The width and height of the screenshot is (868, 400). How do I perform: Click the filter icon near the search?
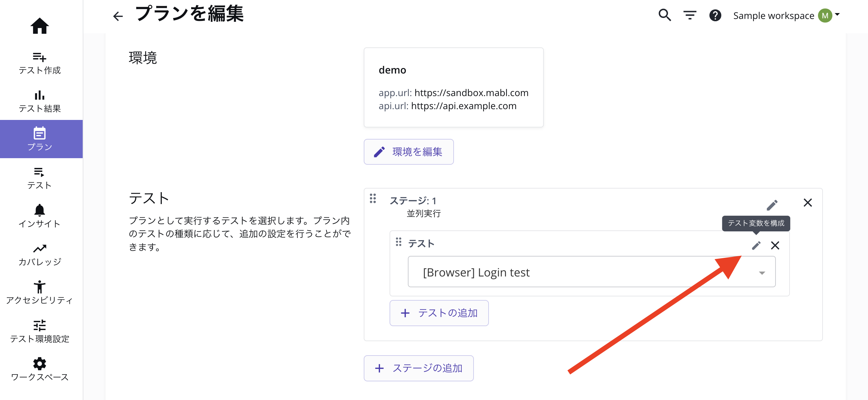pos(690,15)
